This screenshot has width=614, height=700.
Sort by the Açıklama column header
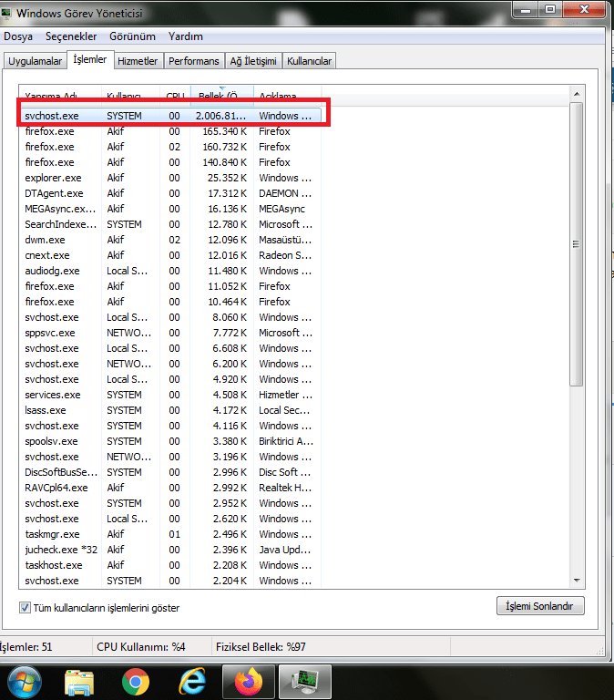[x=287, y=96]
